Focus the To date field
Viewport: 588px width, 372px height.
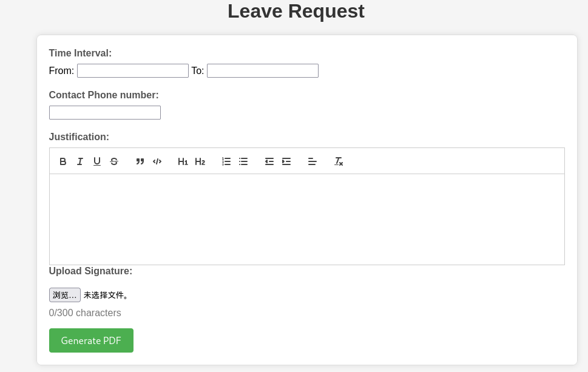(x=263, y=71)
